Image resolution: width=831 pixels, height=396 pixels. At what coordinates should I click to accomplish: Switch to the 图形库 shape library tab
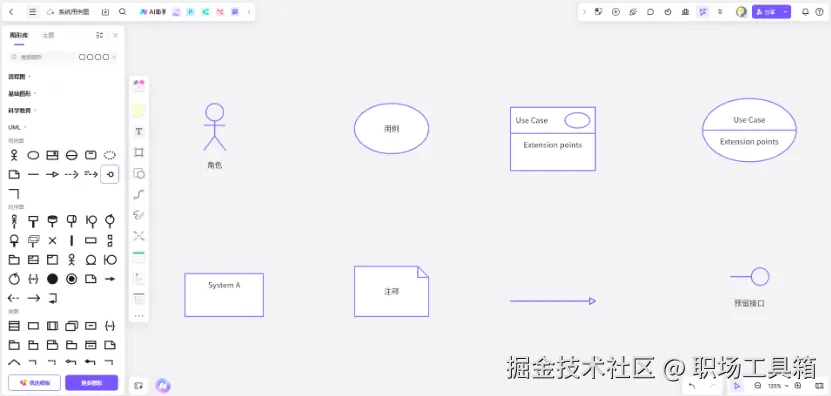(x=19, y=36)
